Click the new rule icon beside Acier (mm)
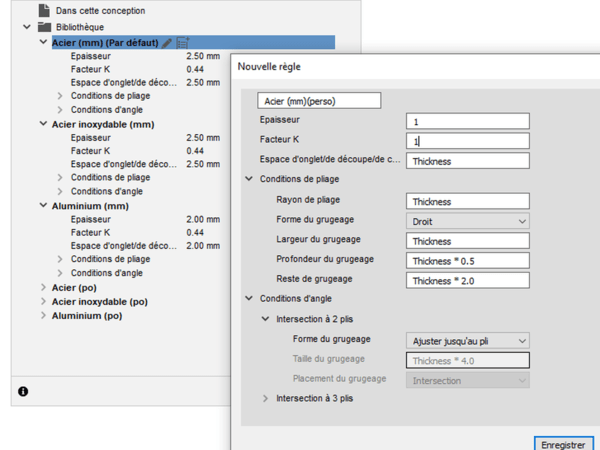The image size is (600, 450). pyautogui.click(x=183, y=43)
